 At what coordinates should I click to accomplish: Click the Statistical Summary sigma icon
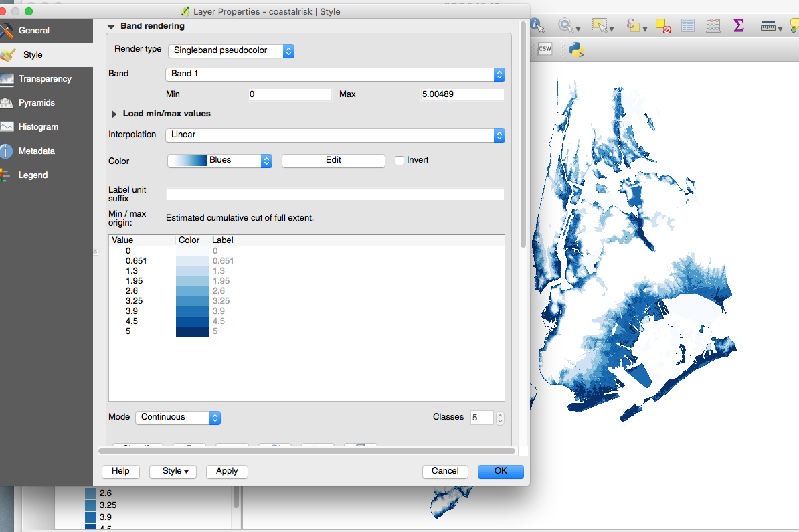(x=738, y=26)
